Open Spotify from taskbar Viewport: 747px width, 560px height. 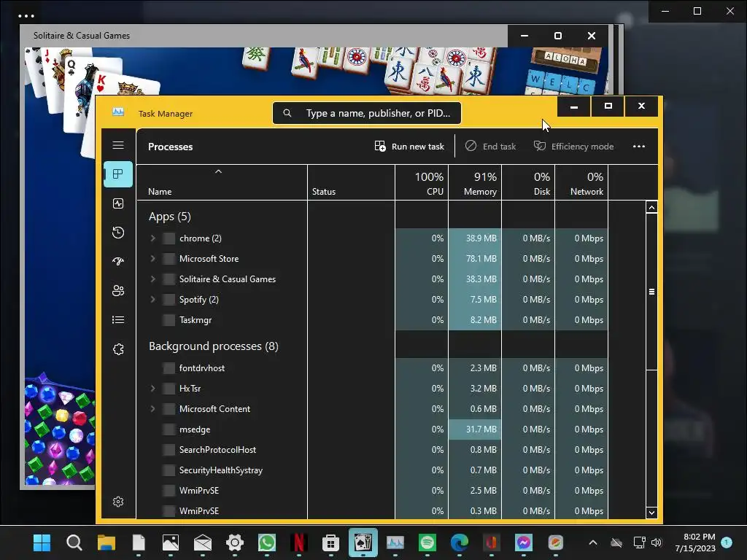click(x=427, y=542)
